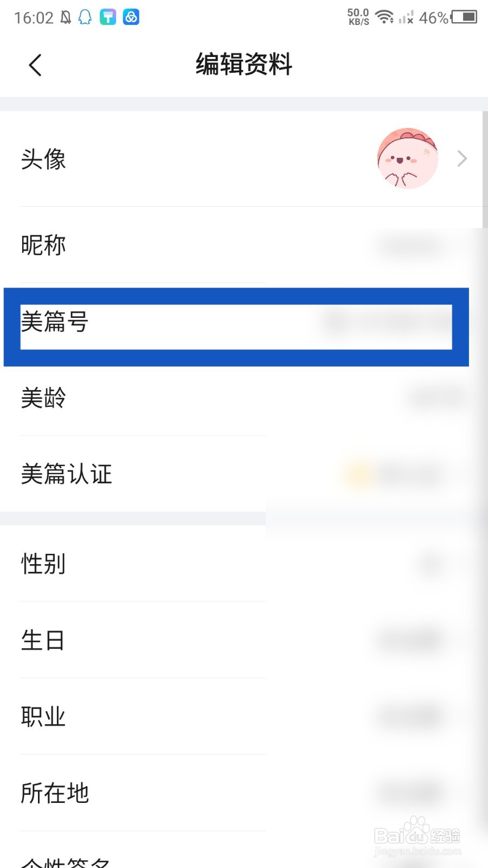
Task: Tap the blue knot app notification icon
Action: click(131, 17)
